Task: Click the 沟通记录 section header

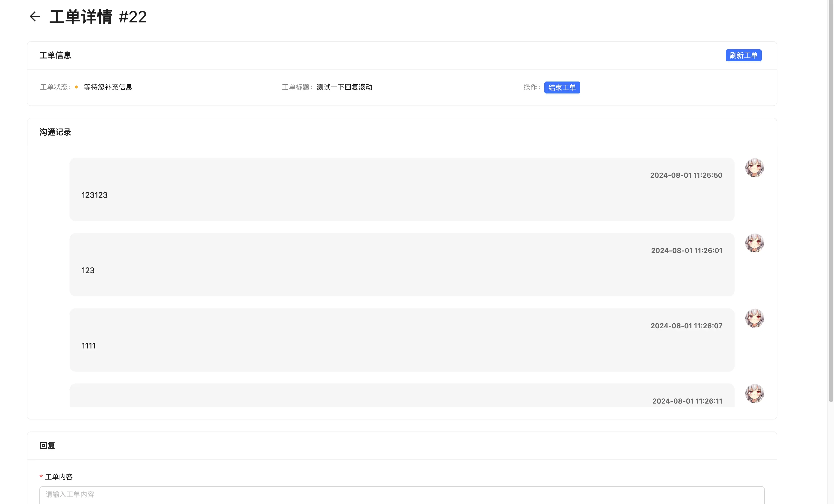Action: (55, 132)
